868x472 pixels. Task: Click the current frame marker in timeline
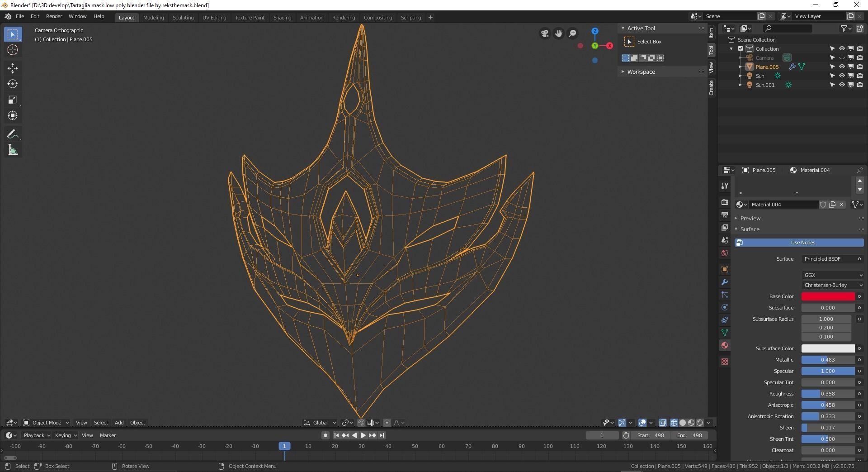click(x=284, y=446)
